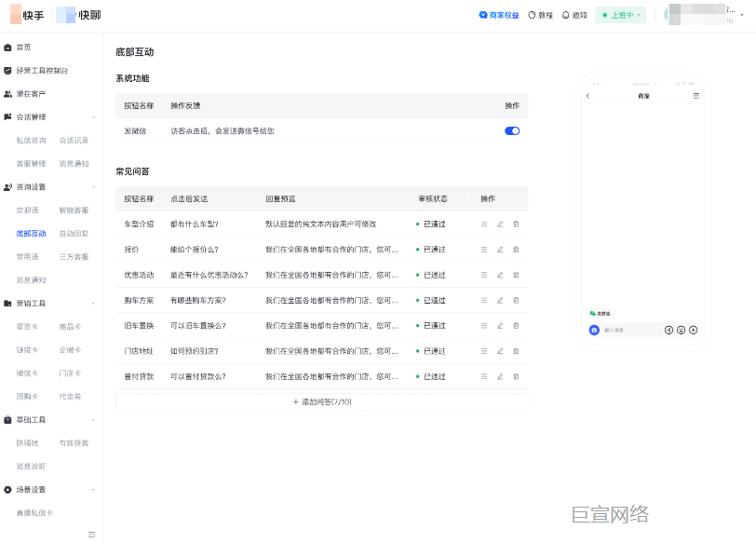Click the drag-sort icon in the 车型介绍 row

[484, 224]
